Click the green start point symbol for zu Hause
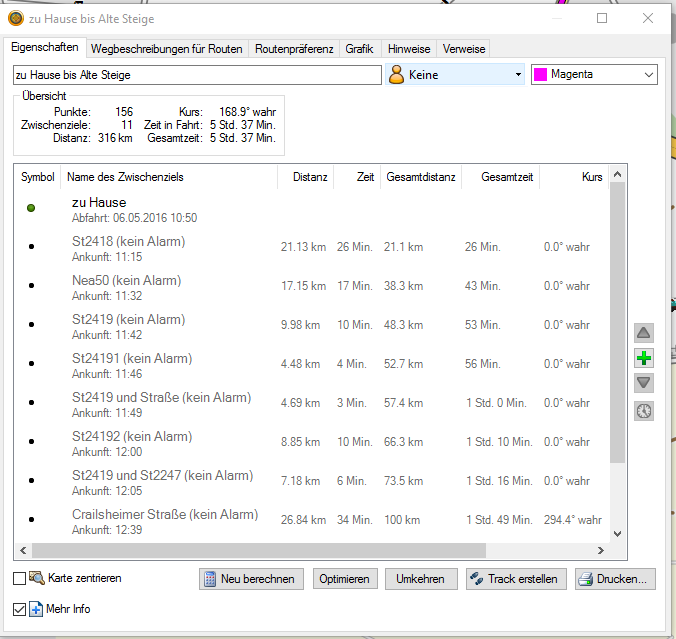Viewport: 676px width, 639px height. point(31,208)
